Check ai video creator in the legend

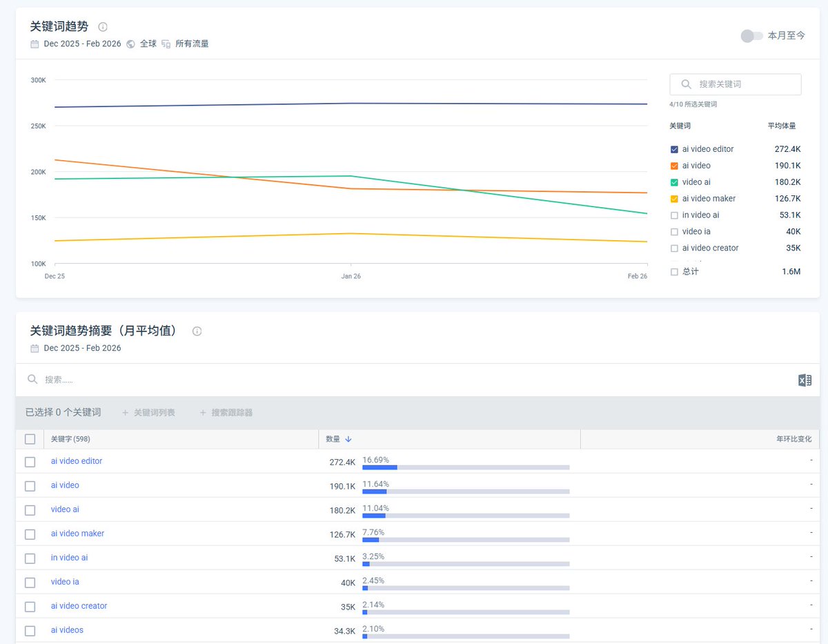674,248
